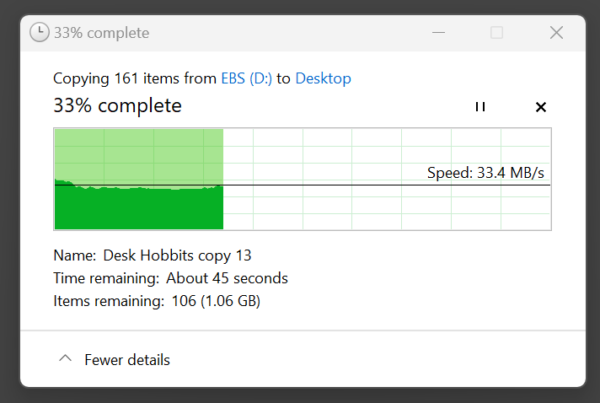
Task: Cancel the copy with the X icon
Action: tap(541, 107)
